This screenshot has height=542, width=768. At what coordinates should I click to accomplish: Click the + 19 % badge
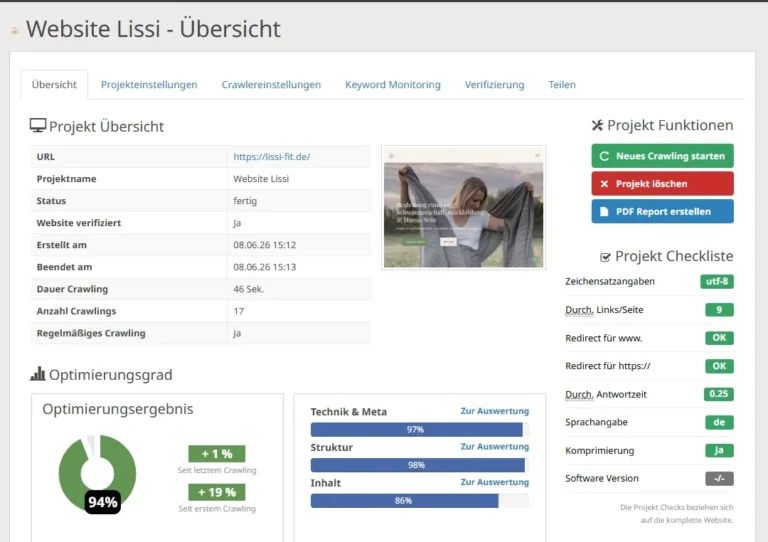coord(216,492)
